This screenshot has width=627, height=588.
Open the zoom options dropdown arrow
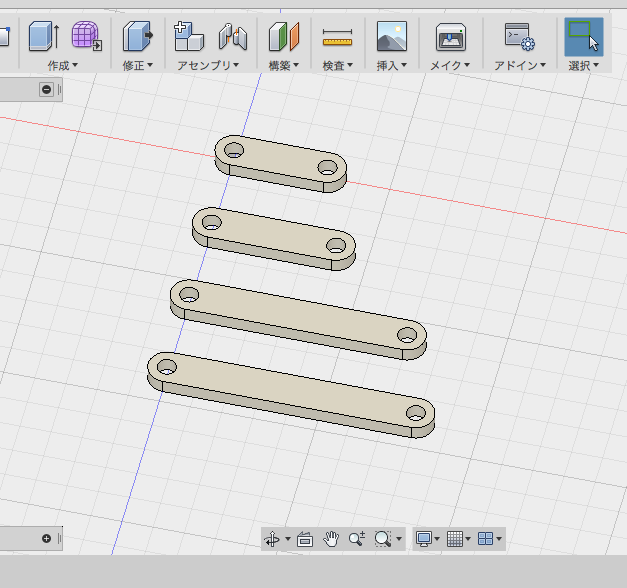pos(399,539)
